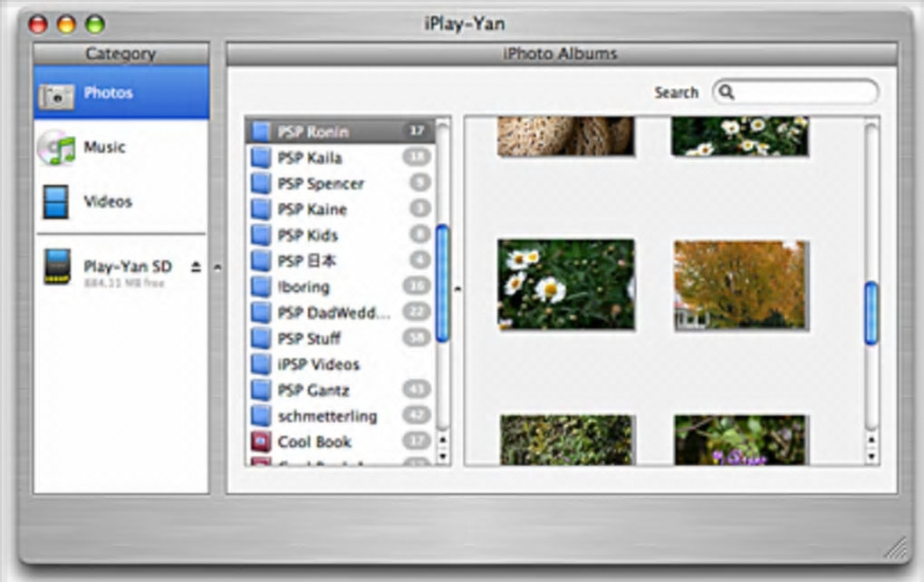Click the album list scrollbar thumb
924x582 pixels.
coord(443,283)
